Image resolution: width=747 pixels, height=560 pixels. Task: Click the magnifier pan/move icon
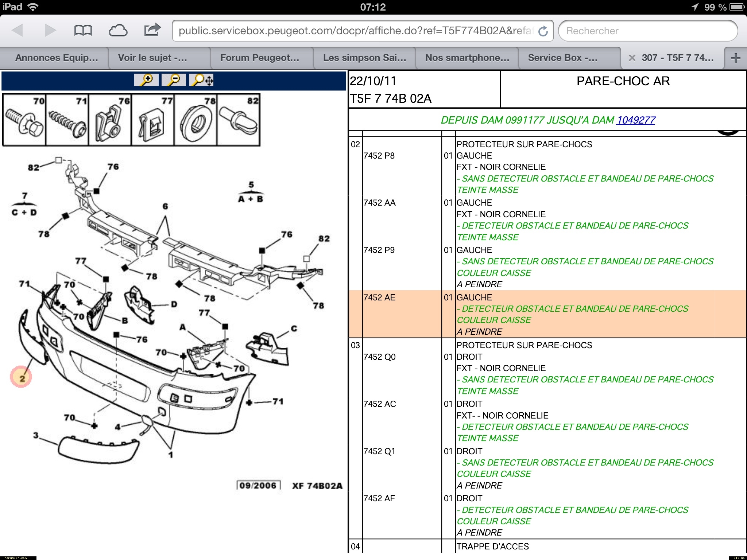pos(202,79)
